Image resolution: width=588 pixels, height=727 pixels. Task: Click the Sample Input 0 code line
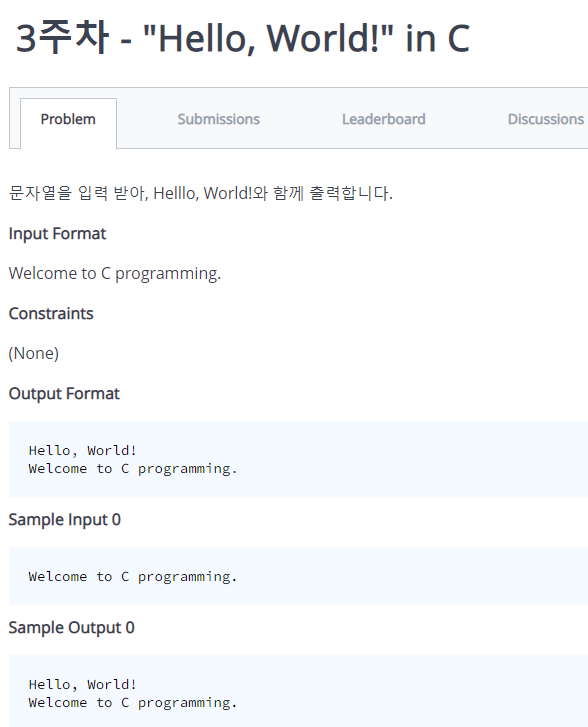(133, 577)
